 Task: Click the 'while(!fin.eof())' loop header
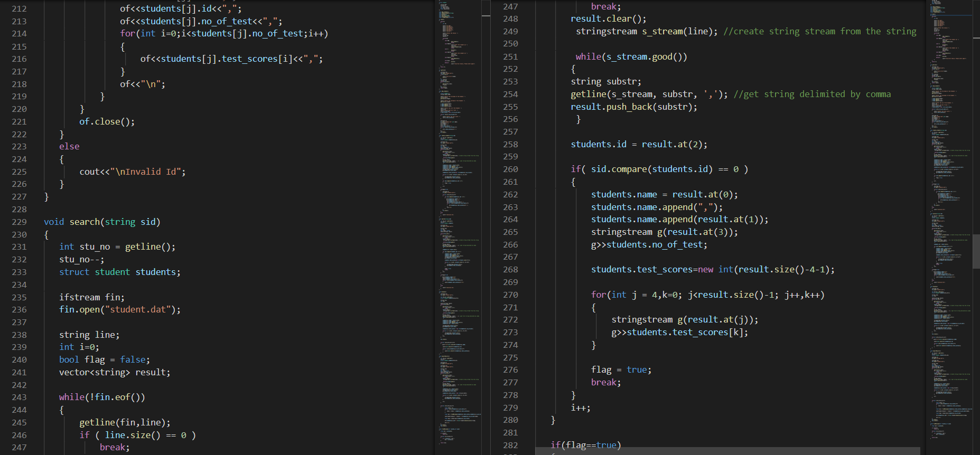point(102,397)
